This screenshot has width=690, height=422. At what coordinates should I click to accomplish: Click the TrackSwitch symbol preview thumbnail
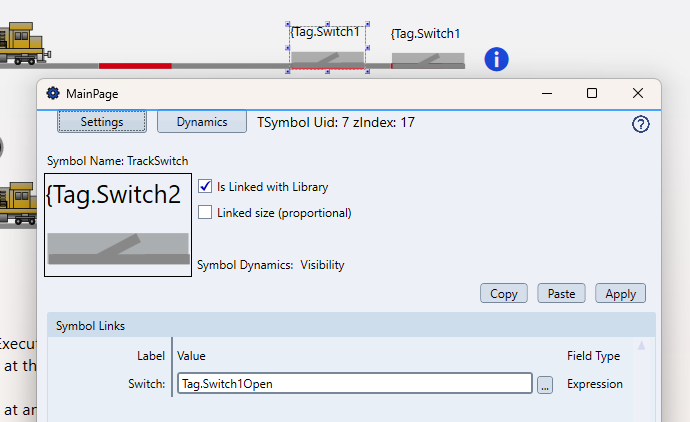coord(118,225)
